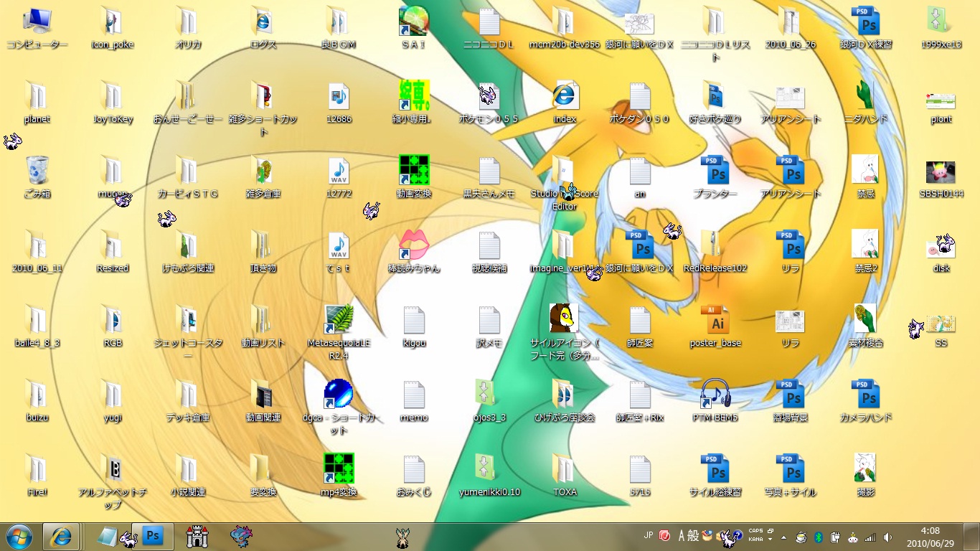Open the 1999xe13 archive file
This screenshot has height=551, width=980.
click(x=941, y=29)
